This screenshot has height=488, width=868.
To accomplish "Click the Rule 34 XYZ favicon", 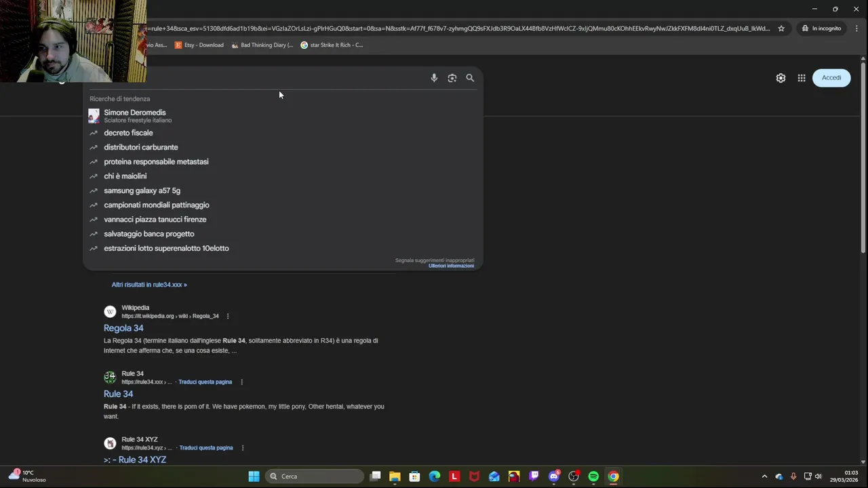I will [x=110, y=443].
